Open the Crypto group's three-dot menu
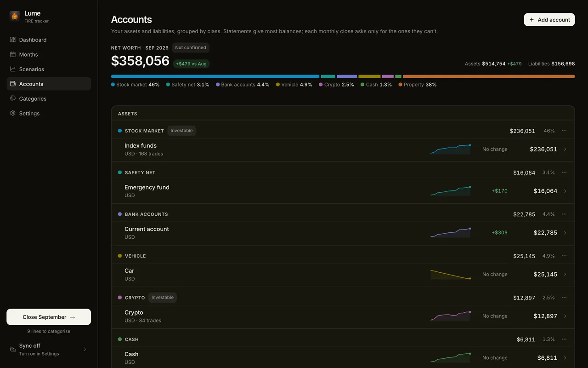The height and width of the screenshot is (368, 588). 564,298
